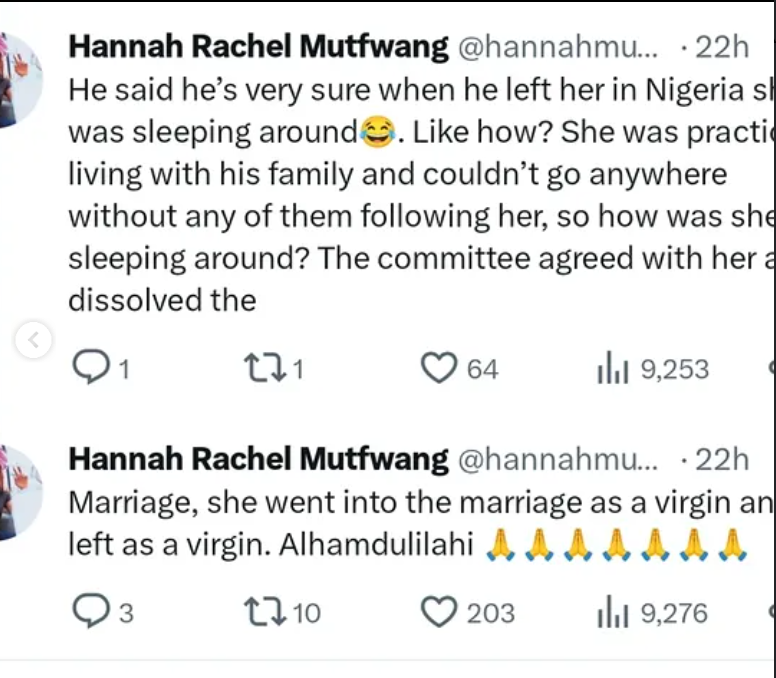Image resolution: width=776 pixels, height=678 pixels.
Task: Click the retweet icon on first tweet
Action: point(265,369)
